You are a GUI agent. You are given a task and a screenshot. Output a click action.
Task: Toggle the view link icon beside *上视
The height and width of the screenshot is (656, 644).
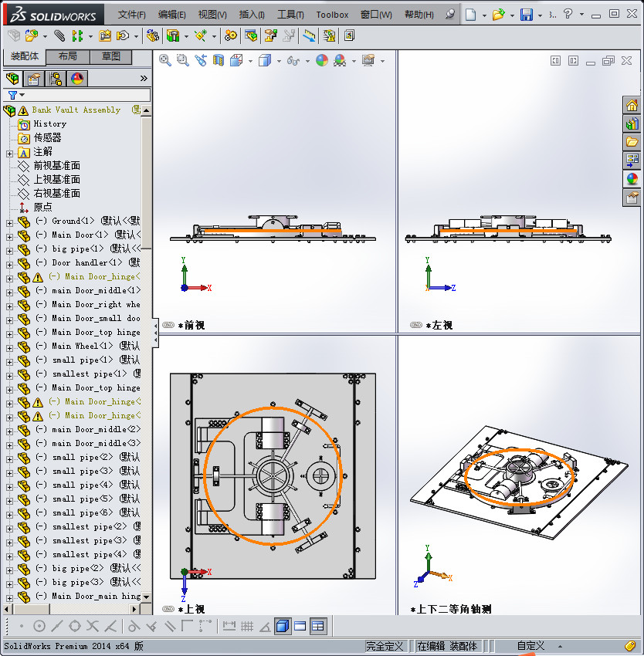(x=168, y=609)
